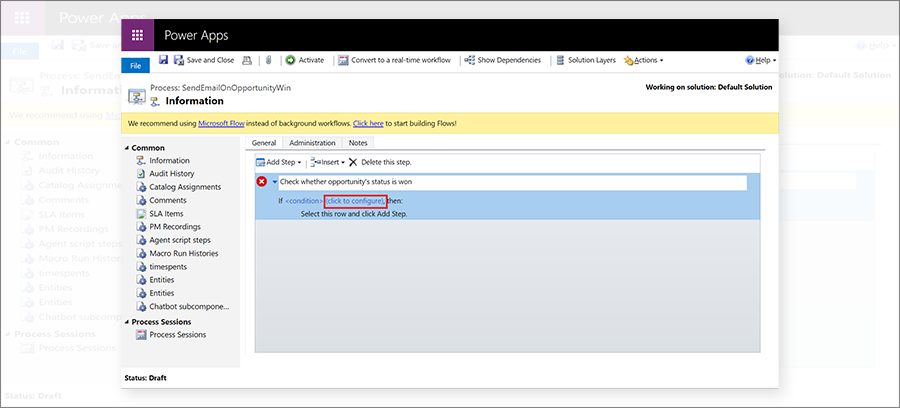Screen dimensions: 900x408
Task: Switch to the Notes tab
Action: pos(358,143)
